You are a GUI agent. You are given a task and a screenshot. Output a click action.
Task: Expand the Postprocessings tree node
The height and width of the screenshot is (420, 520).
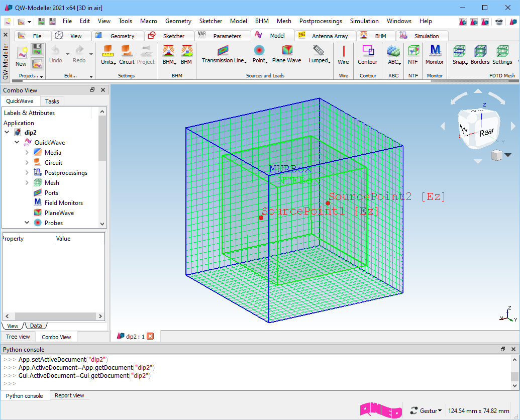pyautogui.click(x=27, y=172)
